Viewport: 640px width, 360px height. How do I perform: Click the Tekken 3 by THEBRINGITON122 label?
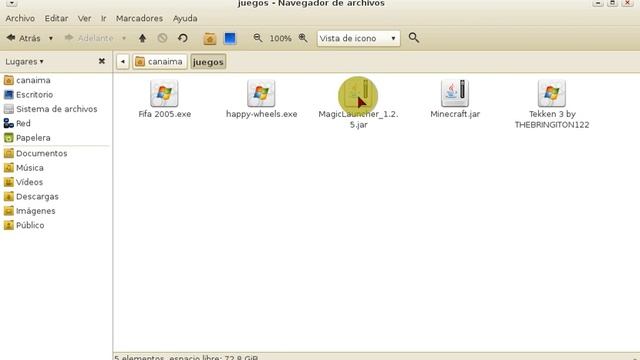point(552,120)
